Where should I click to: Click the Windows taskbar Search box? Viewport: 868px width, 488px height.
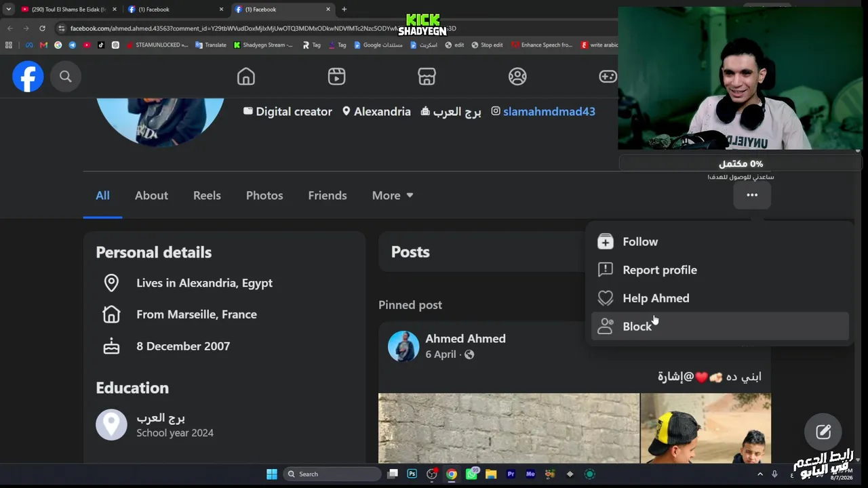click(x=331, y=474)
